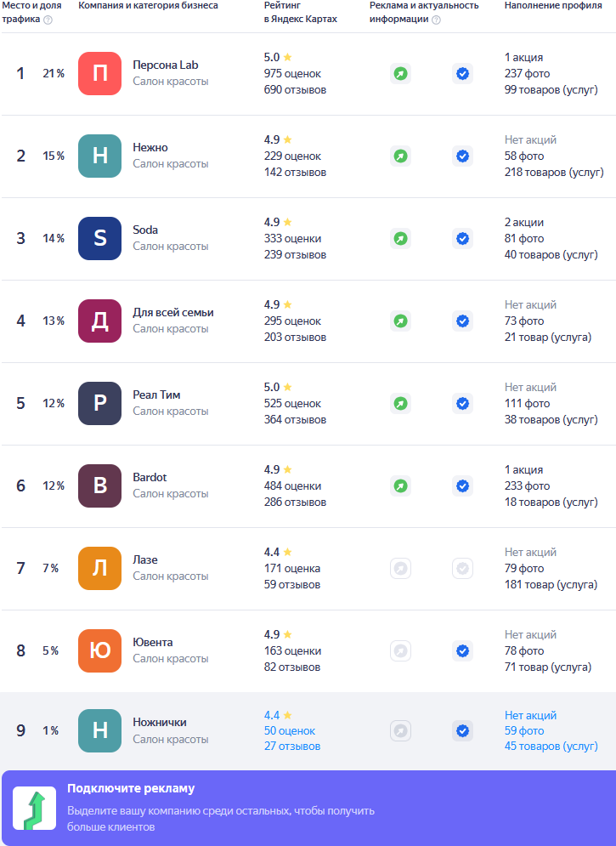Click the dark blue 'S' avatar of Soda
Viewport: 616px width, 846px height.
click(99, 239)
